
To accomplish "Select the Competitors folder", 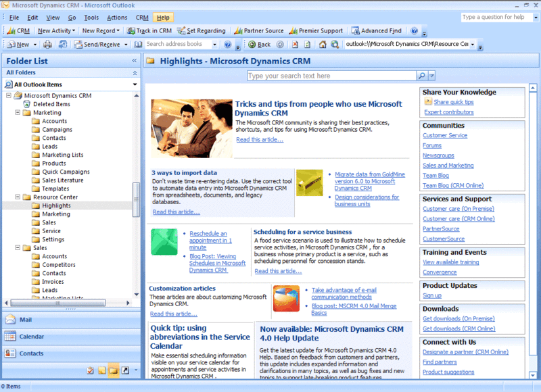I will [x=59, y=265].
